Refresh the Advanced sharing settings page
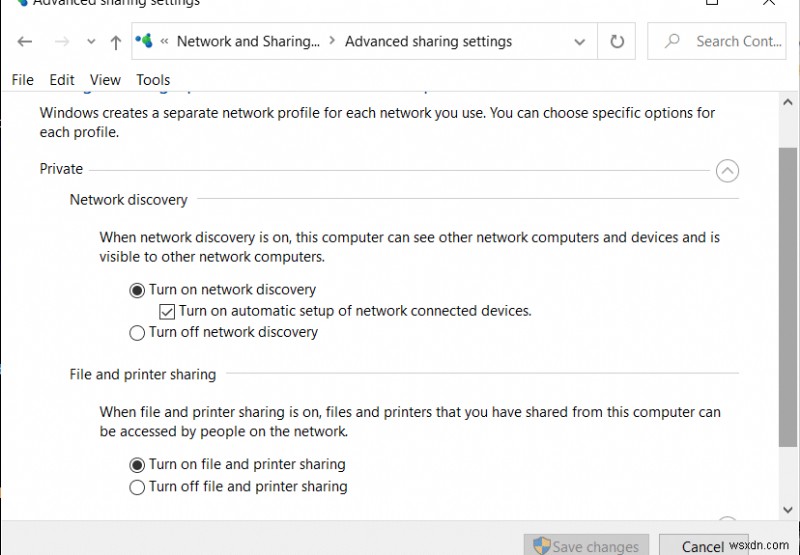 (617, 41)
